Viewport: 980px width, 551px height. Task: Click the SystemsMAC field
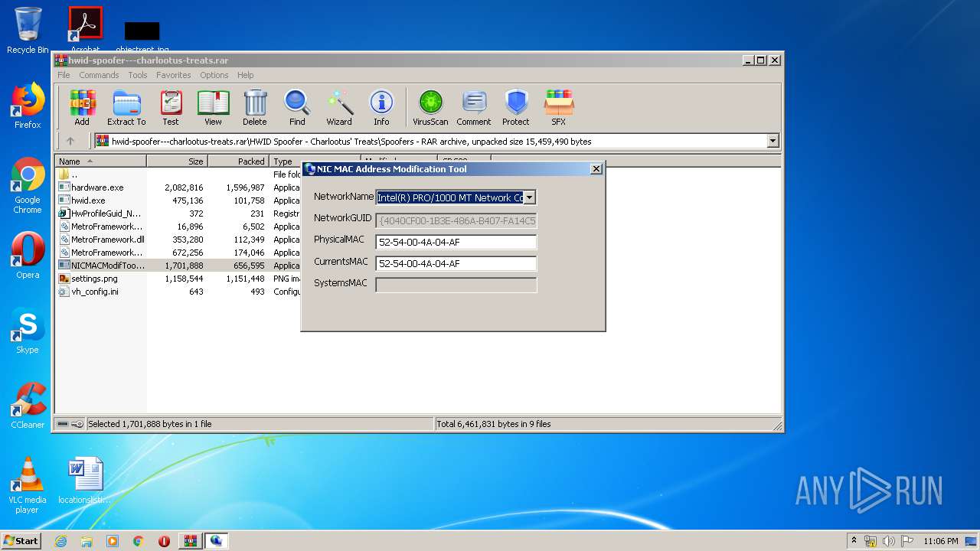coord(456,285)
